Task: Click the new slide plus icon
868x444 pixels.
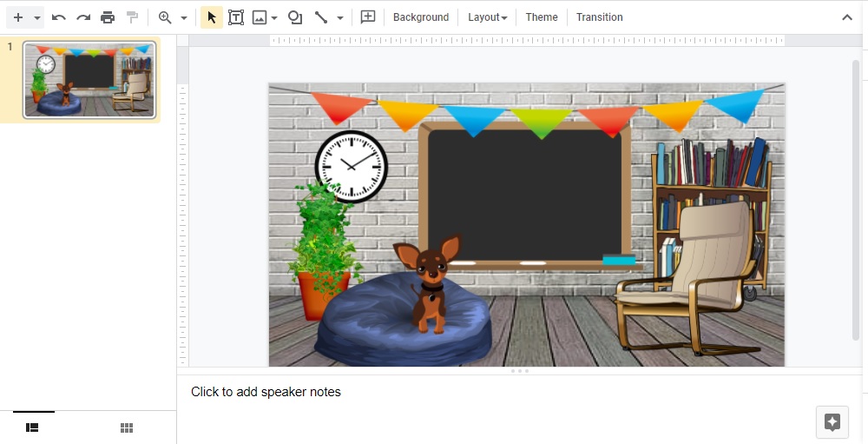Action: tap(17, 17)
